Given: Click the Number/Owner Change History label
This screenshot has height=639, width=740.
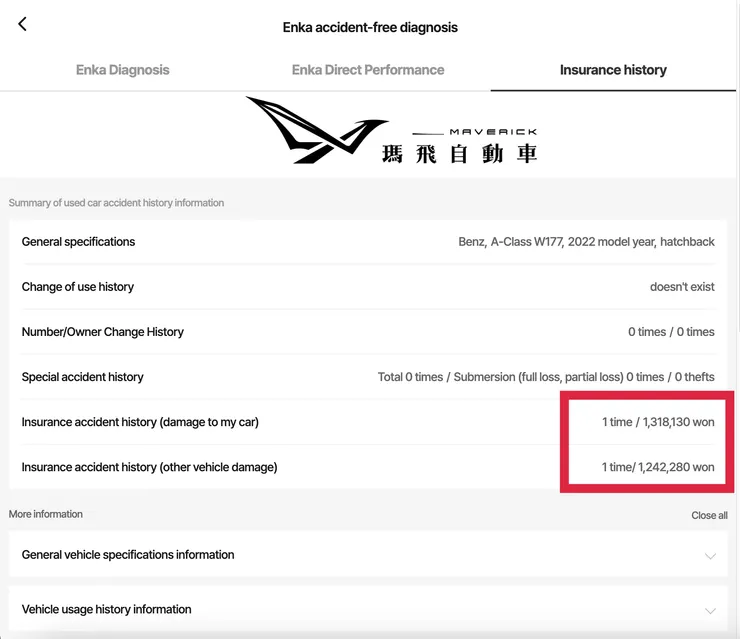Looking at the screenshot, I should 103,332.
